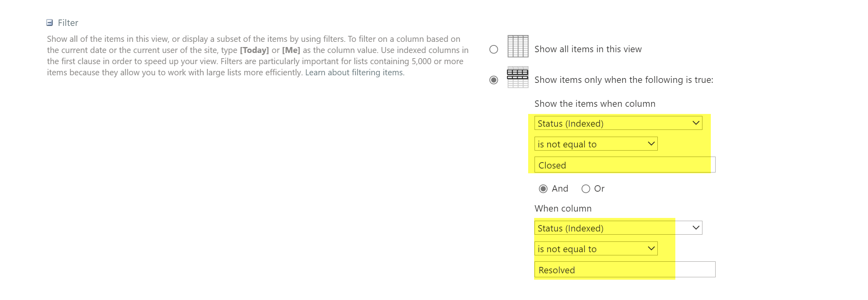Screen dimensions: 868x300
Task: Open the second 'is not equal to' dropdown
Action: (x=596, y=249)
